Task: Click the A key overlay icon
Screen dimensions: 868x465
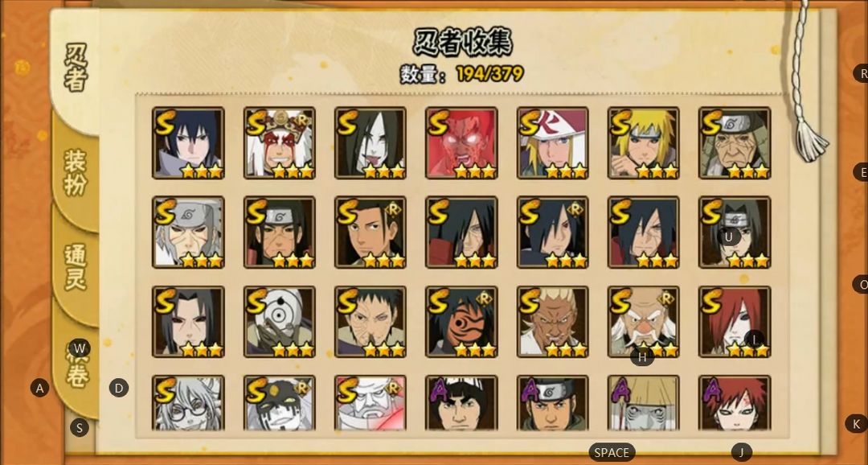Action: (x=39, y=388)
